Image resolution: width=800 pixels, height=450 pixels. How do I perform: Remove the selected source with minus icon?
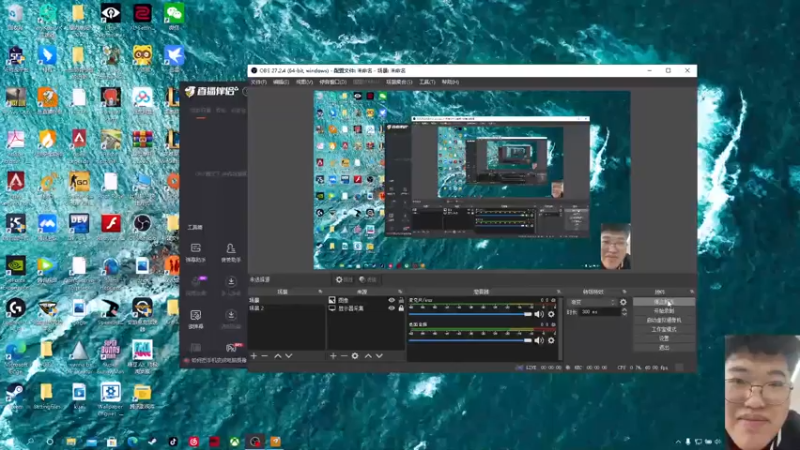point(344,356)
